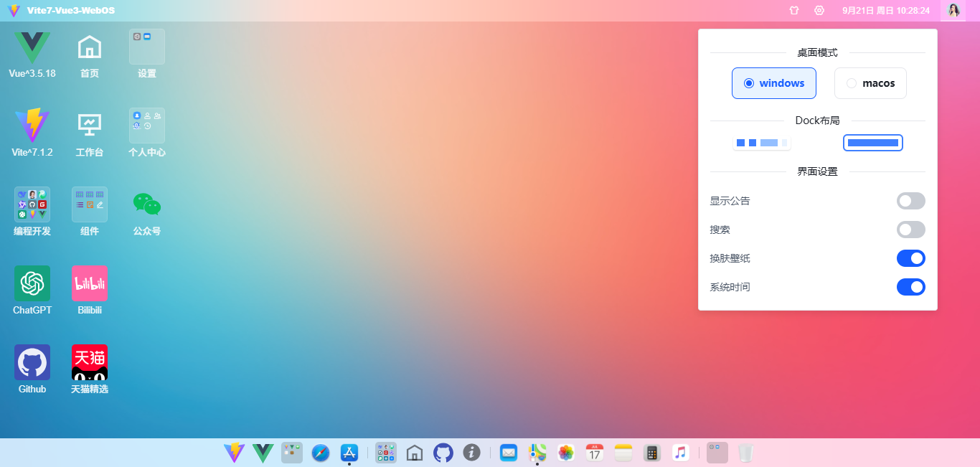Viewport: 980px width, 467px height.
Task: Open the App Store dock icon
Action: click(x=349, y=453)
